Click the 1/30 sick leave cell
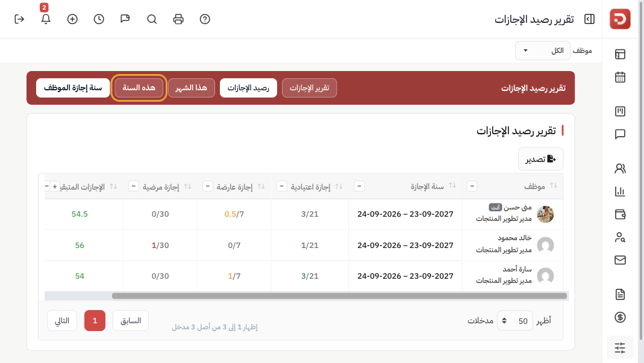Viewport: 644px width, 363px height. click(160, 245)
